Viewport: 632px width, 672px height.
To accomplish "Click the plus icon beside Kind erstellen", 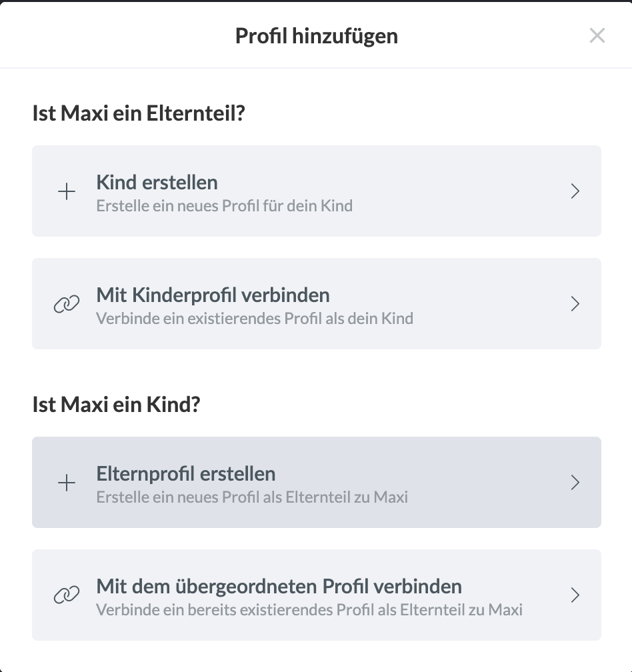I will coord(67,192).
